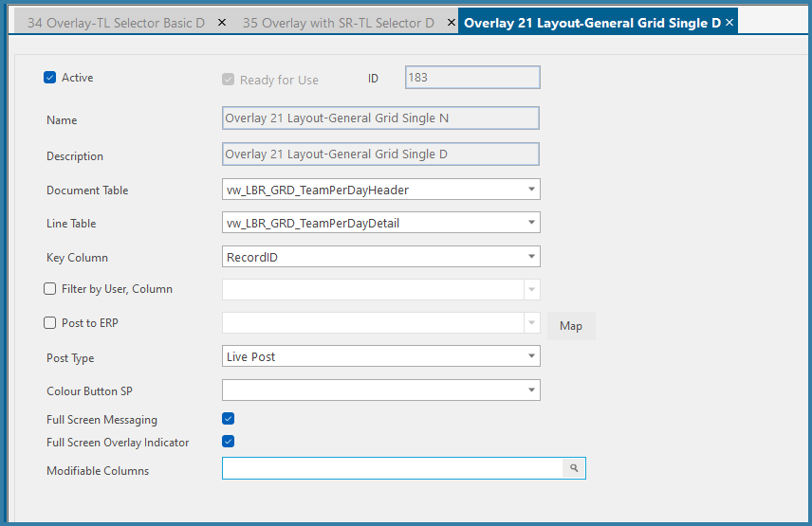The width and height of the screenshot is (812, 526).
Task: Click into the Modifiable Columns text field
Action: (x=393, y=468)
